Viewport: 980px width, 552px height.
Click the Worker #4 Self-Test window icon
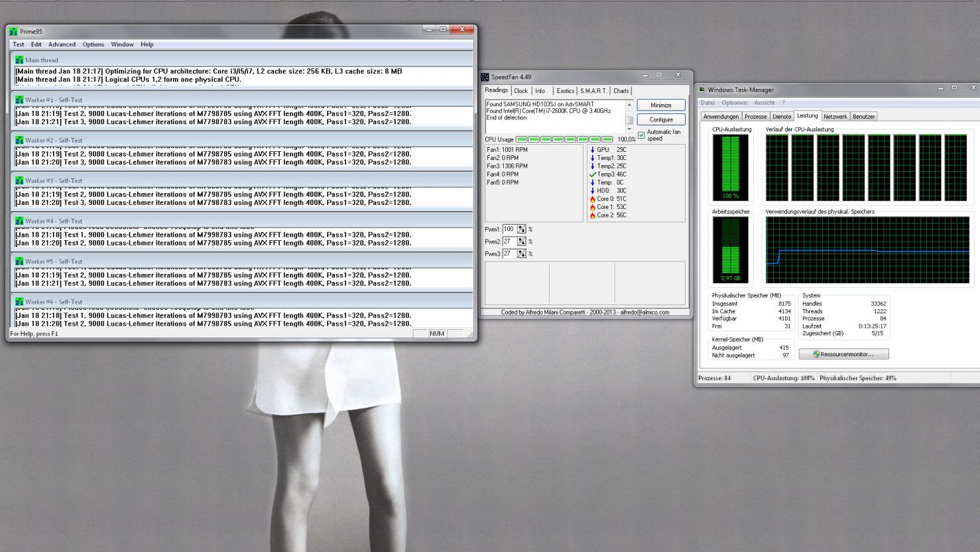19,221
